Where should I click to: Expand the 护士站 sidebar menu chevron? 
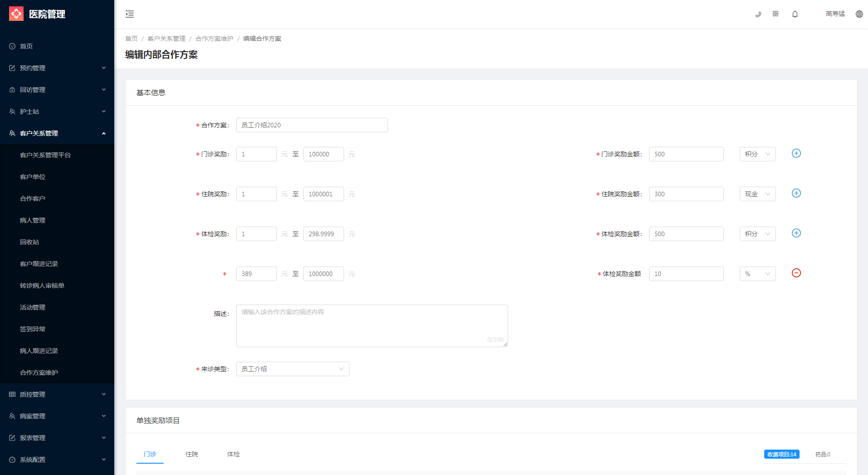[104, 111]
